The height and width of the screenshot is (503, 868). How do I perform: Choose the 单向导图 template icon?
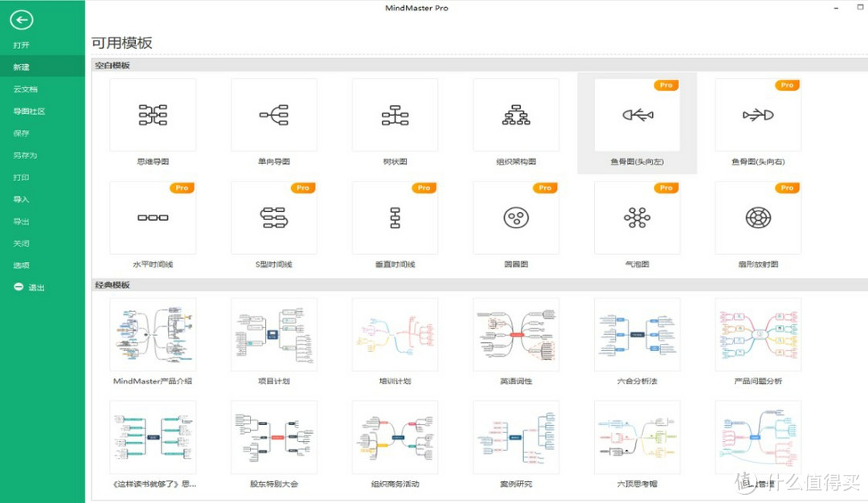tap(274, 115)
